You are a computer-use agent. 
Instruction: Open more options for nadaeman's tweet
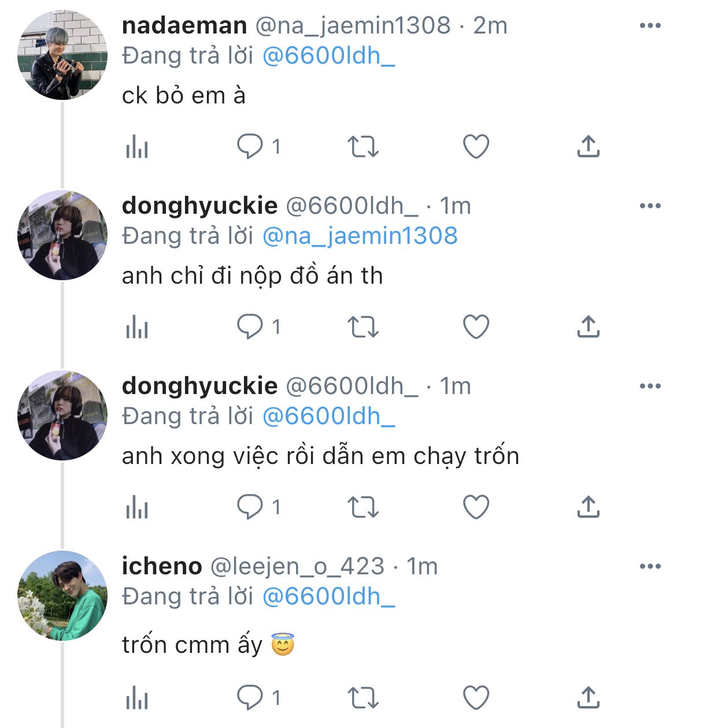click(650, 26)
